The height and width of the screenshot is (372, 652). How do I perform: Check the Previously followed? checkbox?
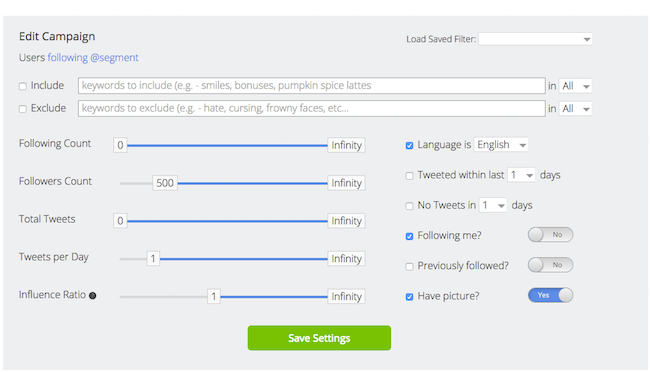tap(410, 266)
